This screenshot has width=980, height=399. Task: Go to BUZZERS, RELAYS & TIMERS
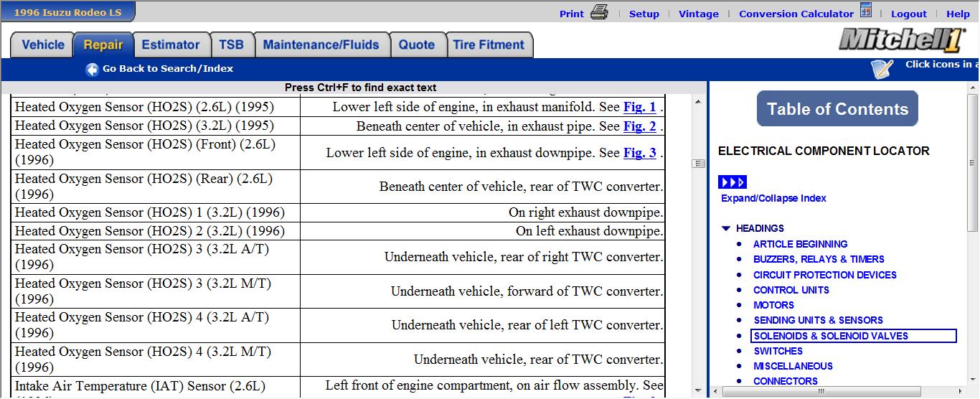tap(819, 259)
